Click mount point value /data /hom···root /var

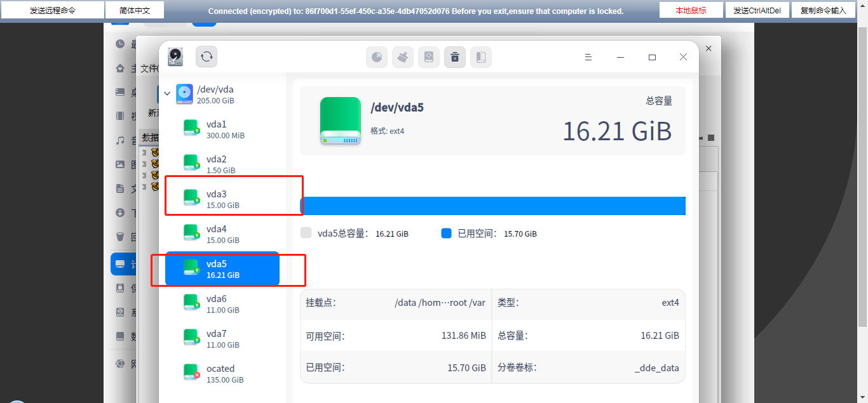click(x=440, y=303)
